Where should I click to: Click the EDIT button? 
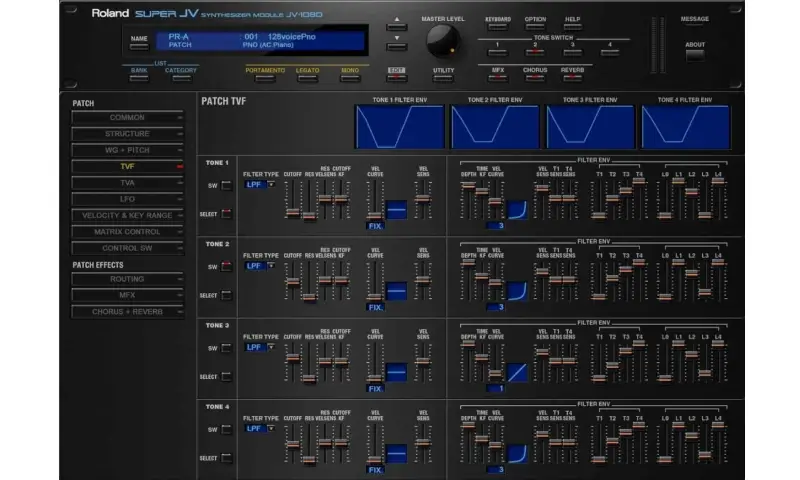coord(396,78)
